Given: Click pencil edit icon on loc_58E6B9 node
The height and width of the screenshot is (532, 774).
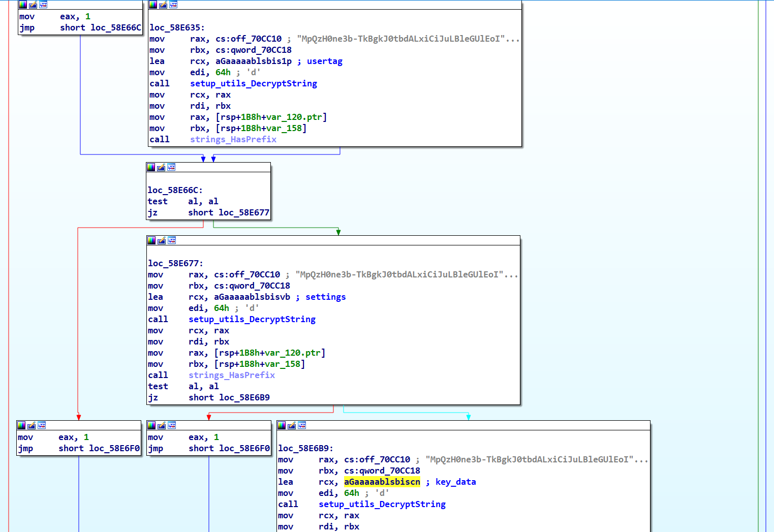Looking at the screenshot, I should click(x=292, y=425).
